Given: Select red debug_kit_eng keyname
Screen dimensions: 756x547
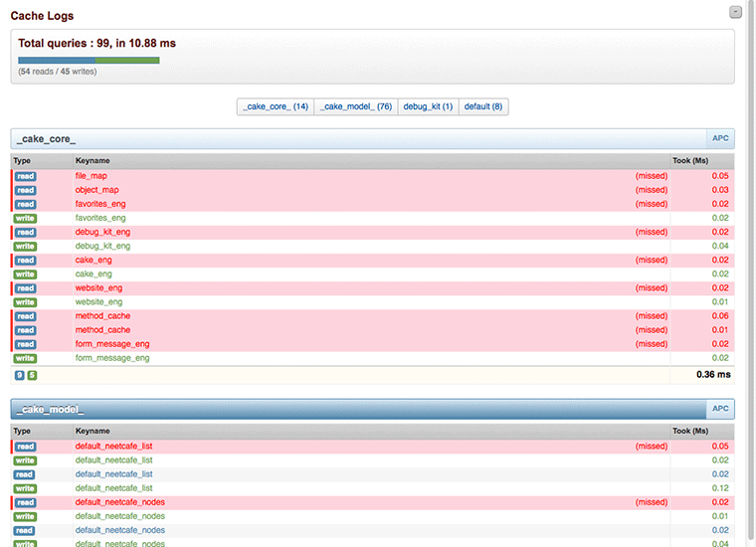Looking at the screenshot, I should [102, 232].
